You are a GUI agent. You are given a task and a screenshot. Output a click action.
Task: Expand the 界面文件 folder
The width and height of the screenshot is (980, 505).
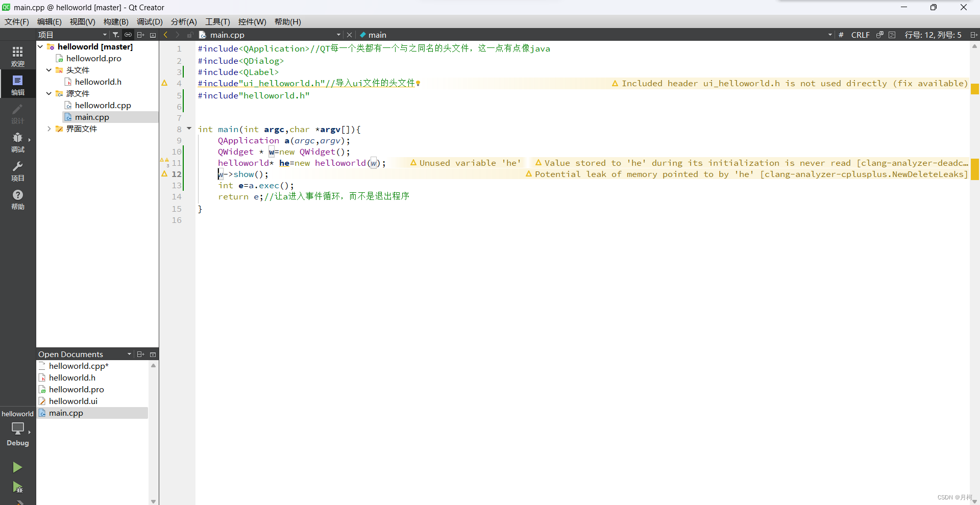pos(49,129)
